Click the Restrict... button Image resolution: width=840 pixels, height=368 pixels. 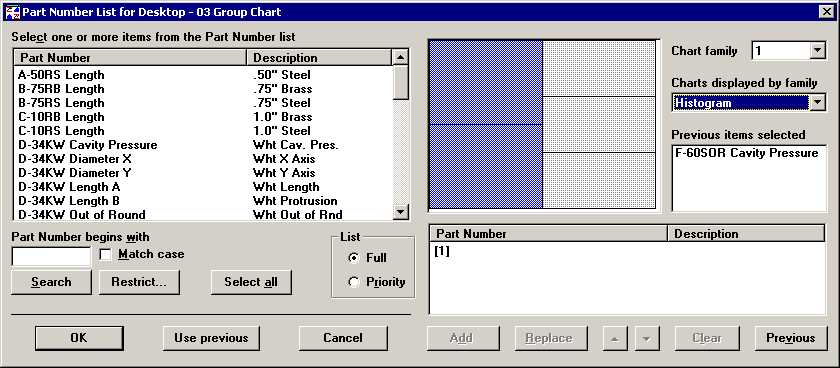point(139,282)
